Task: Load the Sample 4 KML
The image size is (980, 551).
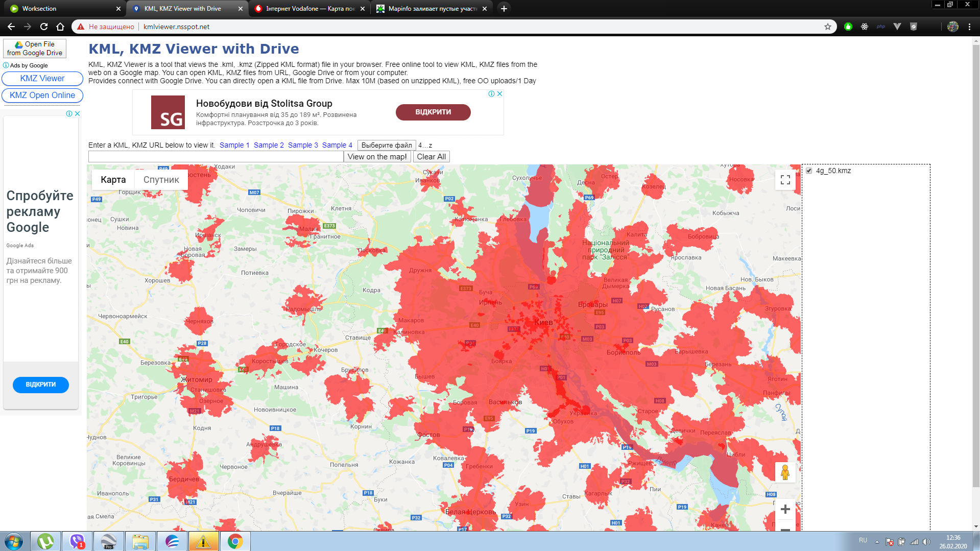Action: pyautogui.click(x=337, y=145)
